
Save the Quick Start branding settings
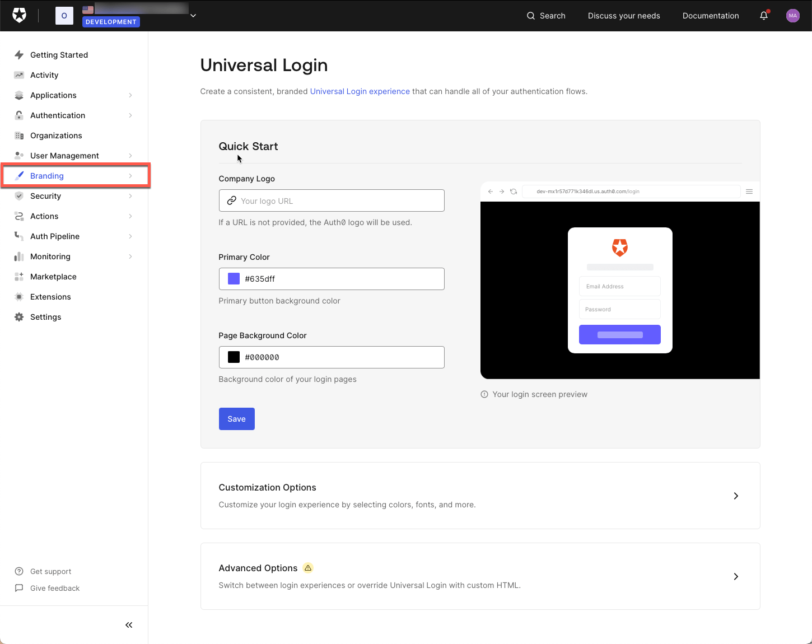236,418
